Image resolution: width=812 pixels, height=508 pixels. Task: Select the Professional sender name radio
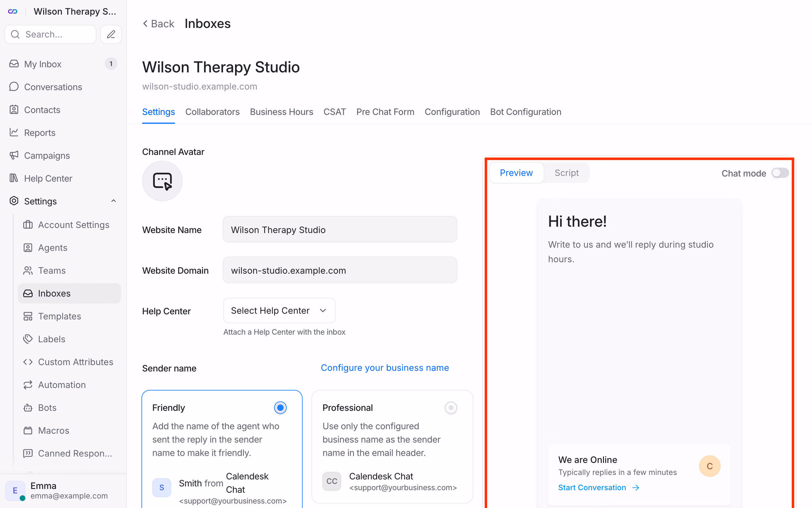[x=451, y=408]
